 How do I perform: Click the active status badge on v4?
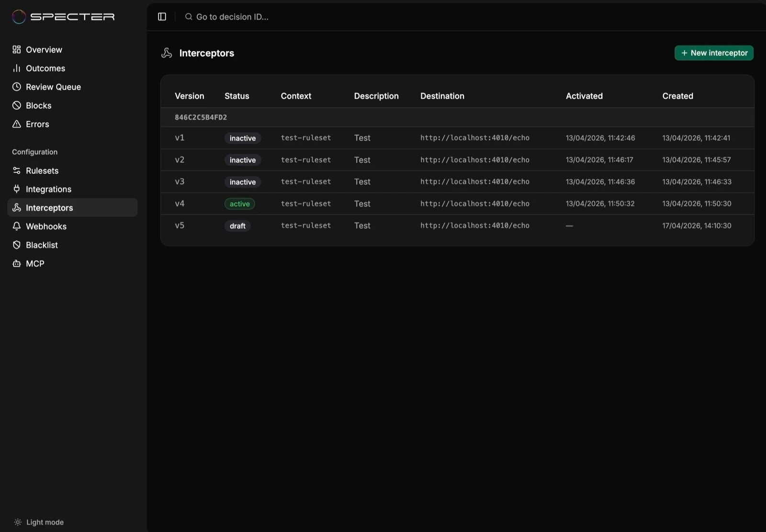(239, 204)
